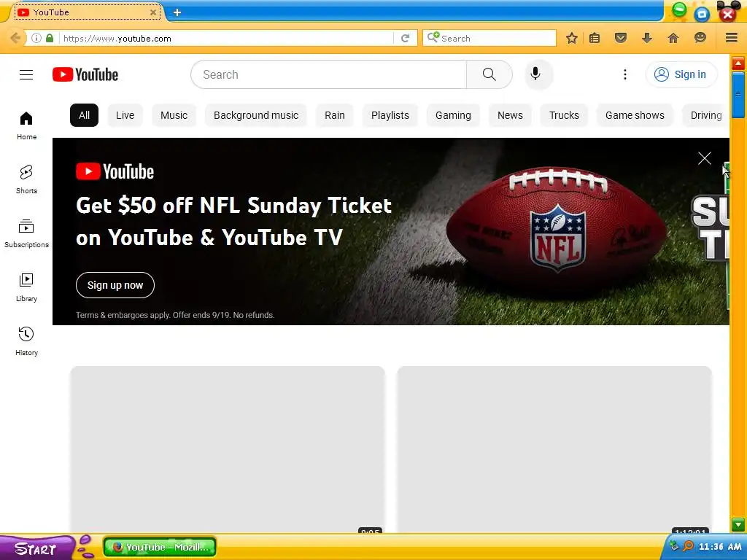Show bookmarks list icon in the toolbar

point(594,38)
